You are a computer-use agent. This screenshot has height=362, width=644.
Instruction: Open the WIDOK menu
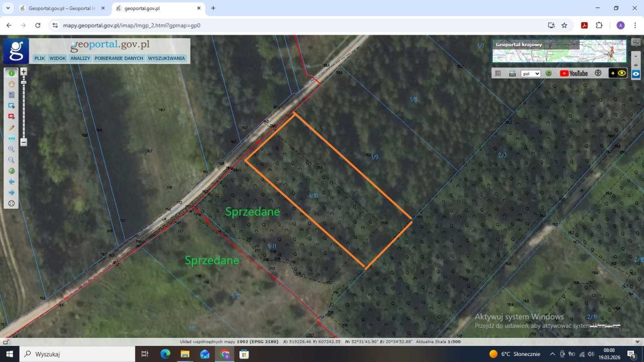[58, 58]
